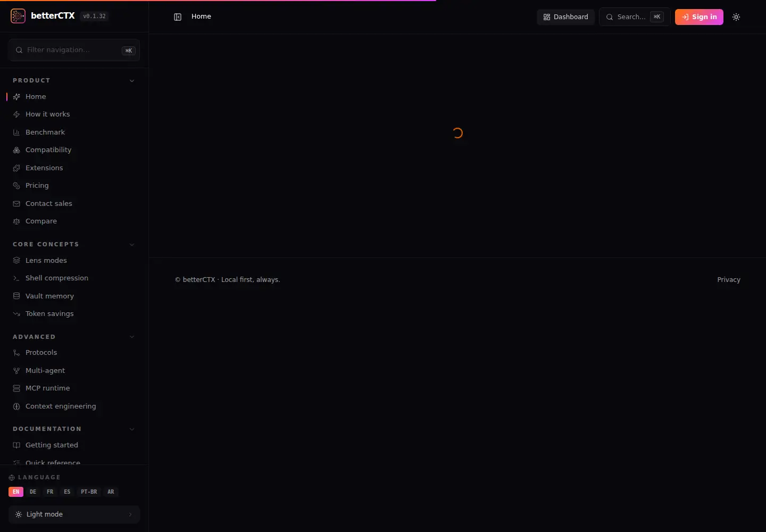Click the Pricing icon in sidebar
The image size is (766, 532).
[x=16, y=186]
